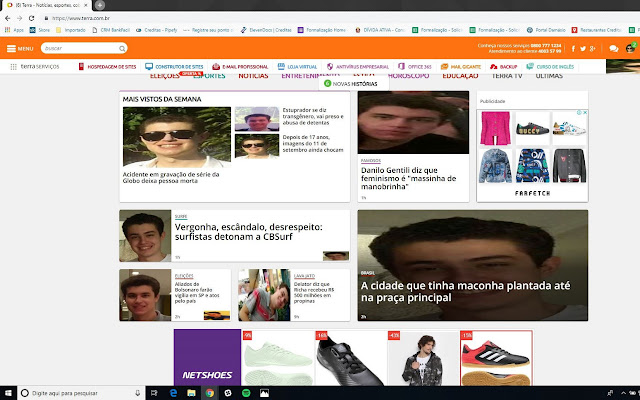Click the search magnifier icon in search box
Screen dimensions: 640x400
click(x=122, y=49)
